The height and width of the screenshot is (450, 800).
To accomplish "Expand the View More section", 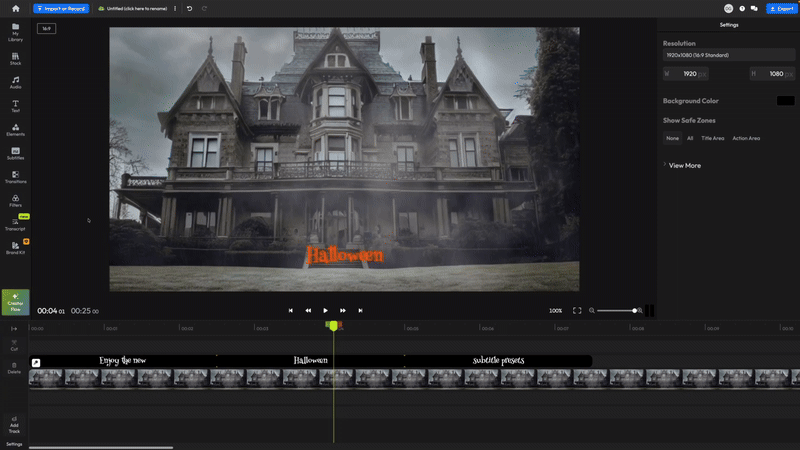I will [684, 165].
